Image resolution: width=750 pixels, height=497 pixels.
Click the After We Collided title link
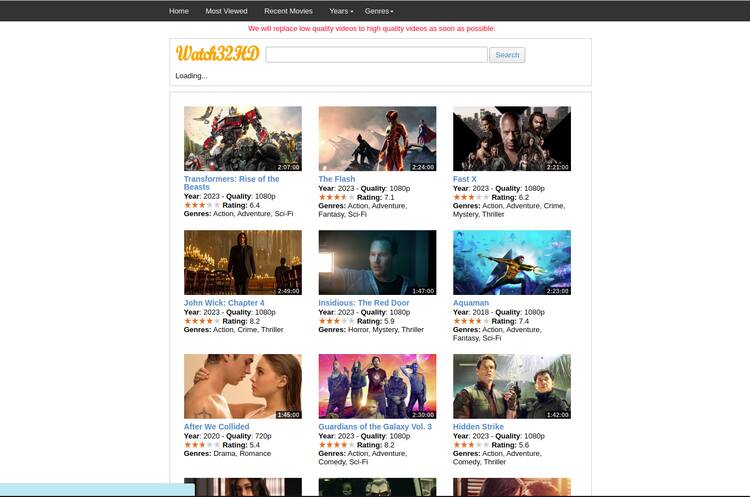click(x=216, y=427)
